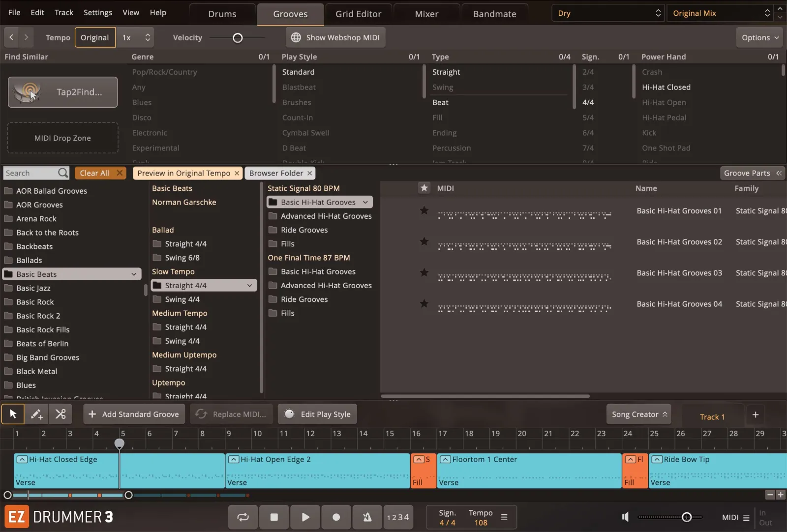Open Floortom 1 Center block menu
Image resolution: width=787 pixels, height=532 pixels.
pyautogui.click(x=445, y=459)
